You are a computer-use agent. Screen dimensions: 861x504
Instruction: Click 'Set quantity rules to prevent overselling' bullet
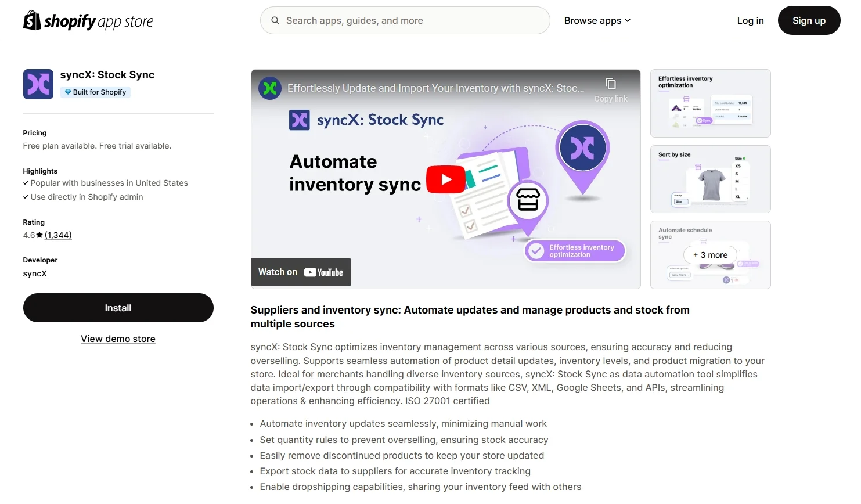404,440
